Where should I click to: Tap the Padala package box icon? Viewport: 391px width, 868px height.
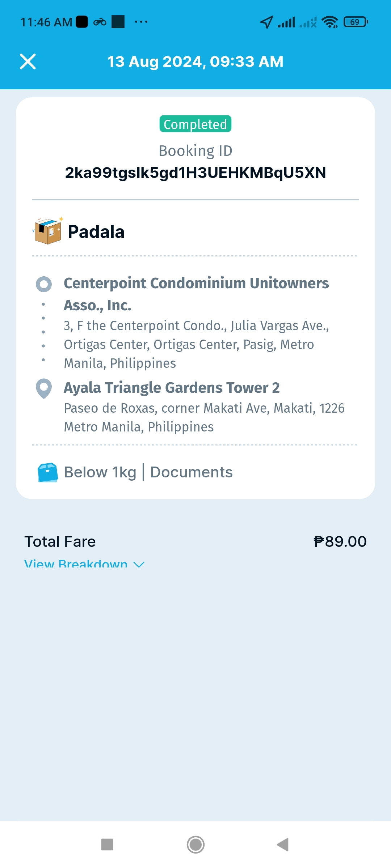[48, 231]
